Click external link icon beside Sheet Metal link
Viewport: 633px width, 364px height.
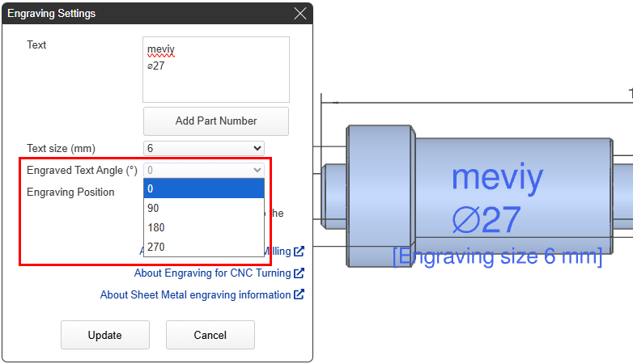click(x=299, y=295)
